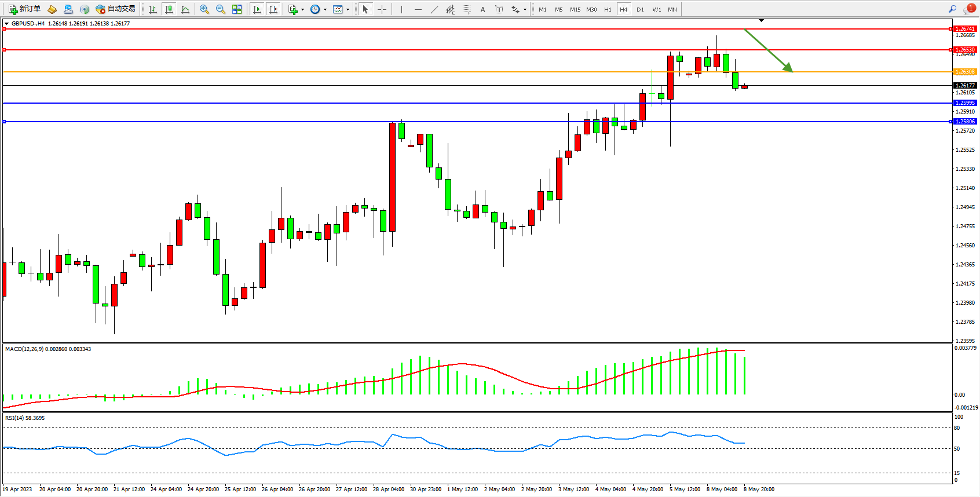This screenshot has width=980, height=497.
Task: Select the text label tool
Action: [x=499, y=9]
